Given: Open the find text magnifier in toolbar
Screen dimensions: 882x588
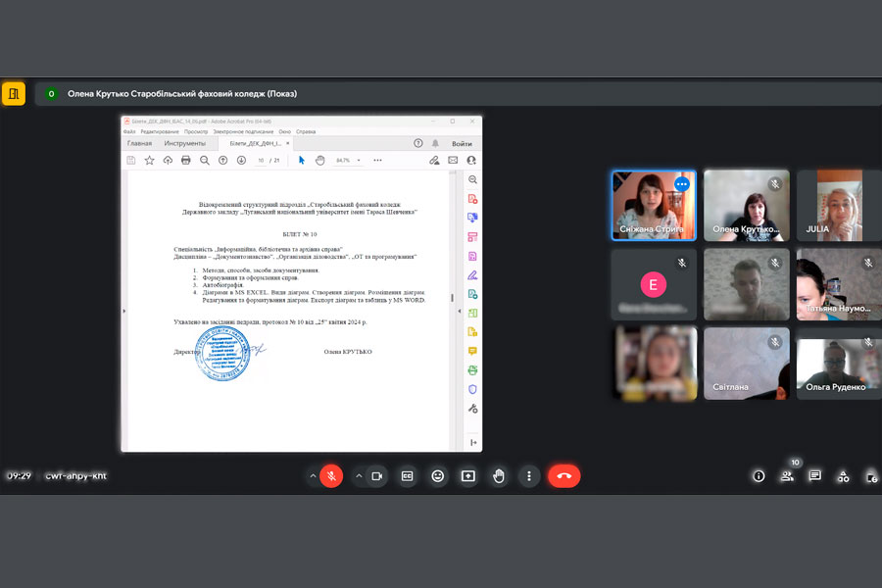Looking at the screenshot, I should (205, 161).
